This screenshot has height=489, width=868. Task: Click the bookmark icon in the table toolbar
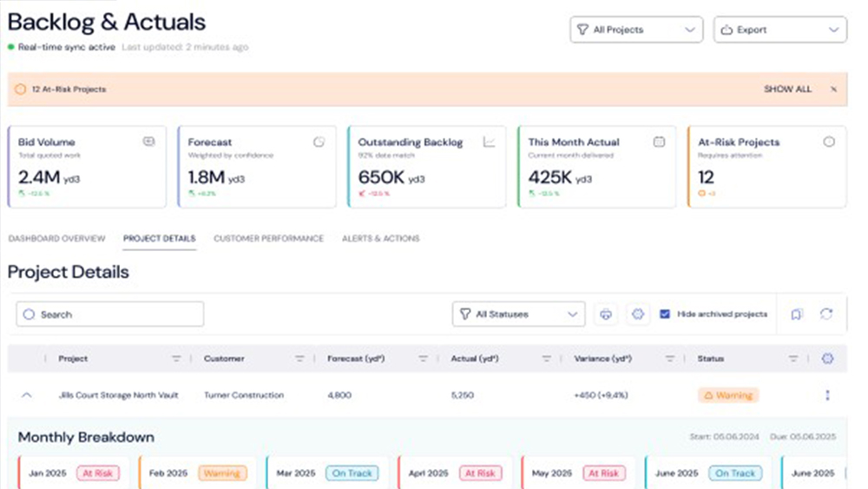coord(797,314)
